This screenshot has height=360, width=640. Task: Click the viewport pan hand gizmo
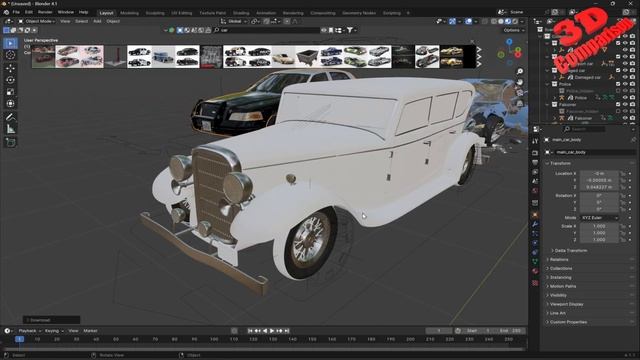click(x=520, y=82)
